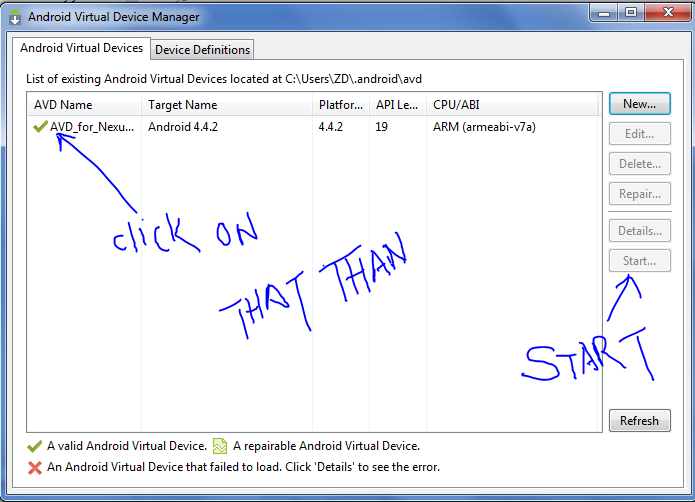Click green checkmark beside AVD_for_Nexu...
Image resolution: width=695 pixels, height=502 pixels.
40,127
